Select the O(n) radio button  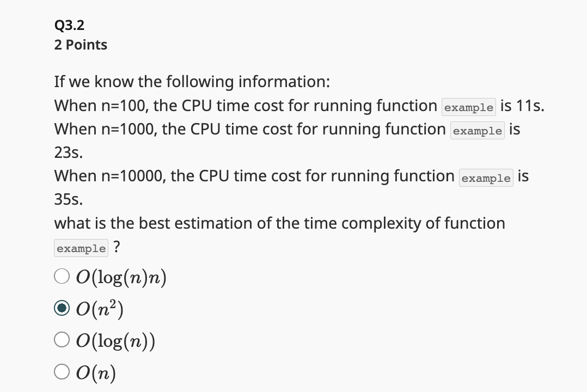[62, 371]
